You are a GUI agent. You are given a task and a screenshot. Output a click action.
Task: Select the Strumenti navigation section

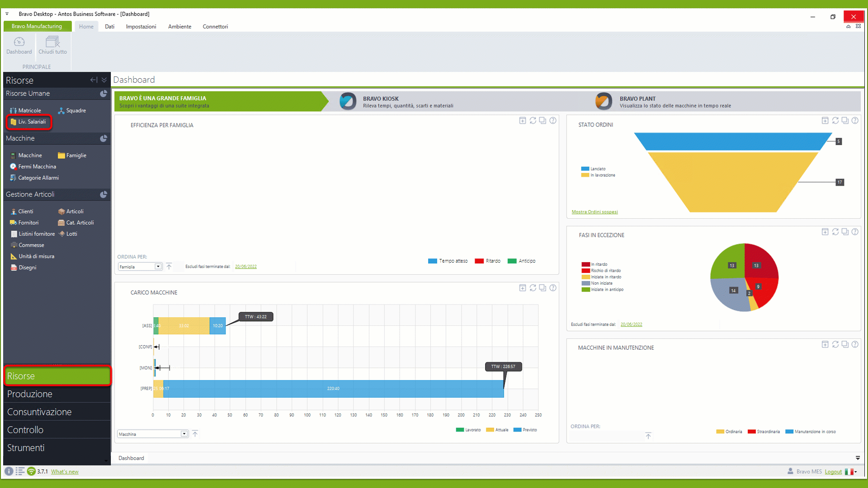click(x=57, y=448)
